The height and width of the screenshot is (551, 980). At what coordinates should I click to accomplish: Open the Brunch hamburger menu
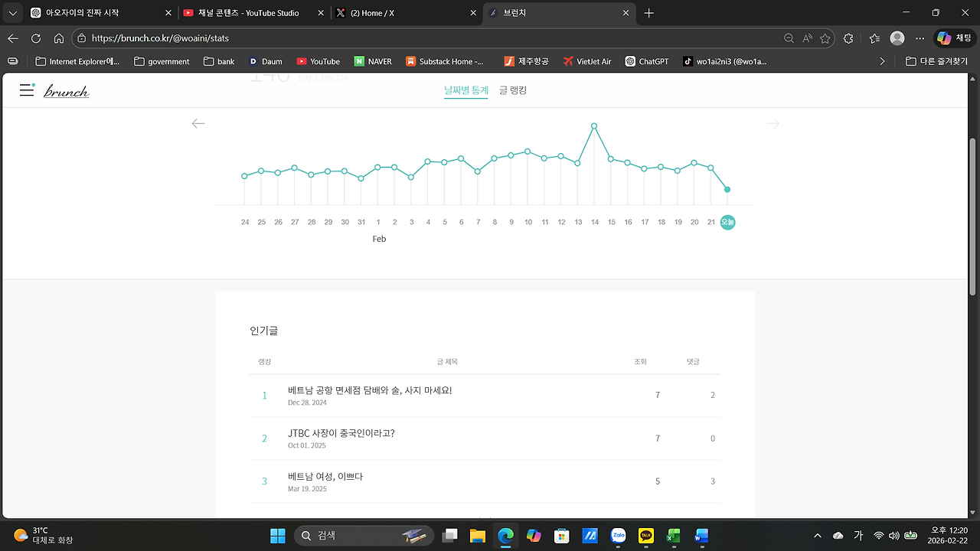(x=27, y=90)
